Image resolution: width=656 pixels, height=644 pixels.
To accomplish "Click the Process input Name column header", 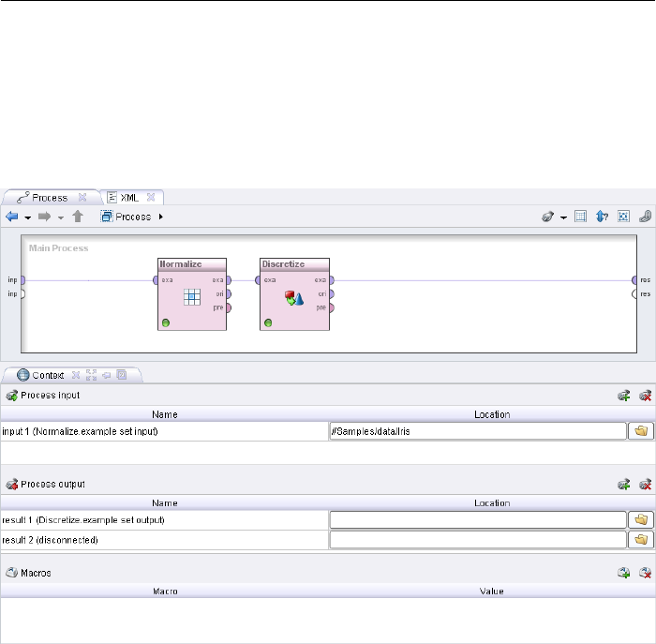I will tap(164, 414).
